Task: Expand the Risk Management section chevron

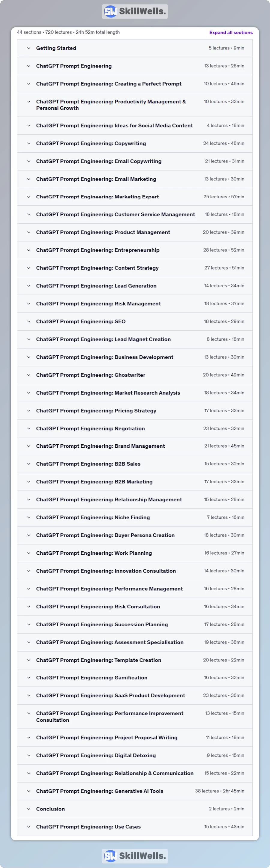Action: click(x=29, y=304)
